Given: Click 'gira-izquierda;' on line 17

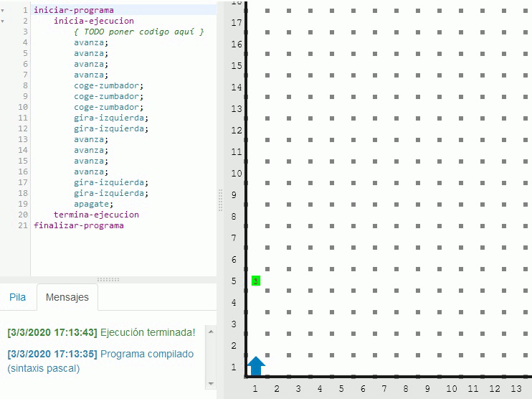Looking at the screenshot, I should 111,182.
